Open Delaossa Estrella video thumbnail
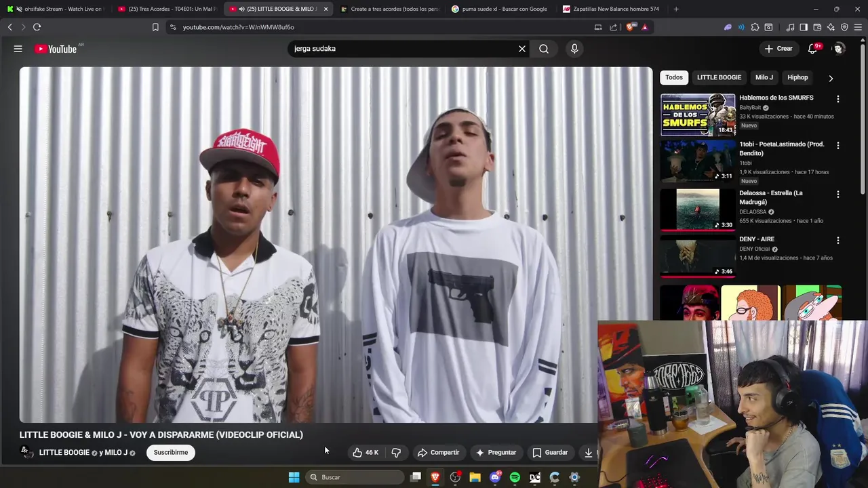The width and height of the screenshot is (868, 488). pyautogui.click(x=698, y=210)
